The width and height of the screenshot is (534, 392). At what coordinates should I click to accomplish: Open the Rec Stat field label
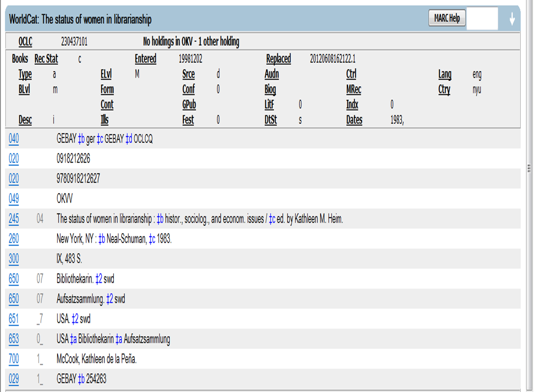(46, 59)
